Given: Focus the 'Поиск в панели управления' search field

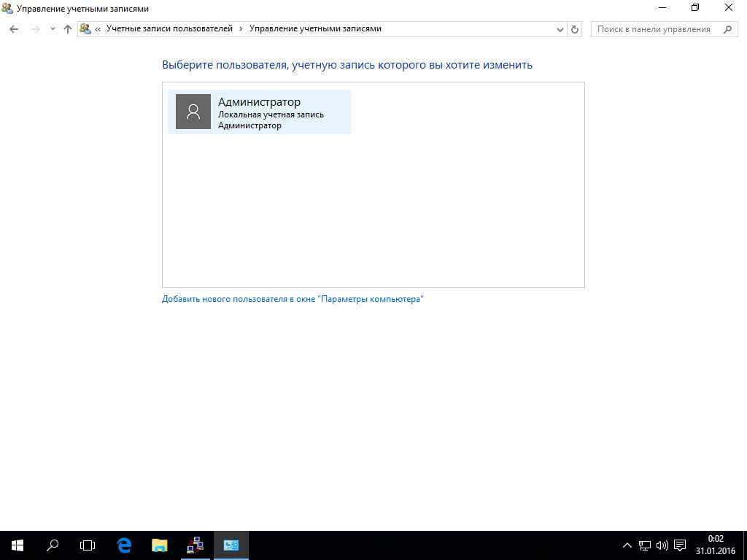Looking at the screenshot, I should click(x=664, y=29).
